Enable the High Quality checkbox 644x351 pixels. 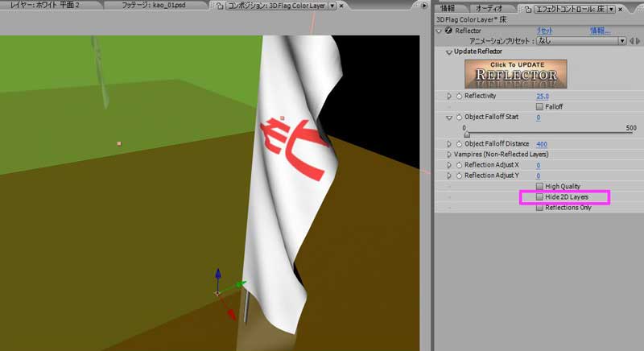coord(539,187)
